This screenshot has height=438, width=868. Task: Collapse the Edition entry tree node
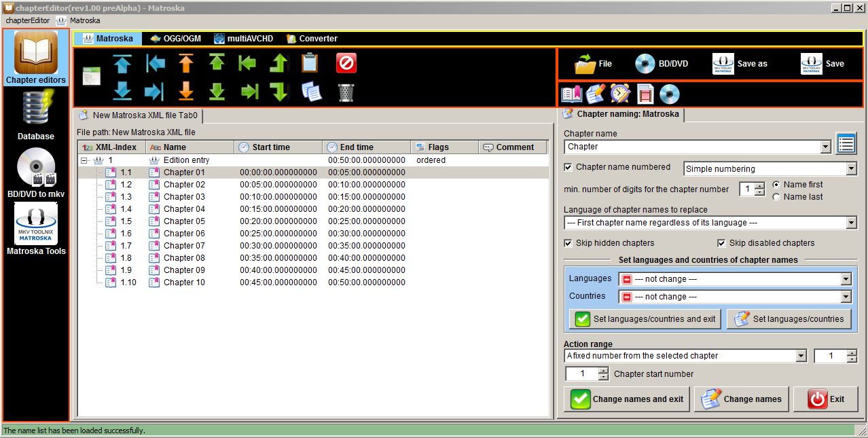point(84,160)
